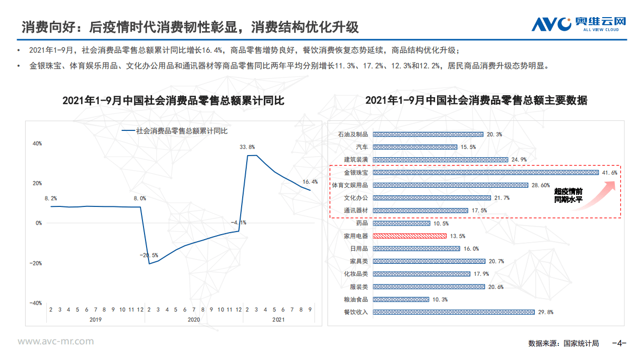This screenshot has width=644, height=362.
Task: Click the 33.8% peak data point
Action: [x=249, y=155]
